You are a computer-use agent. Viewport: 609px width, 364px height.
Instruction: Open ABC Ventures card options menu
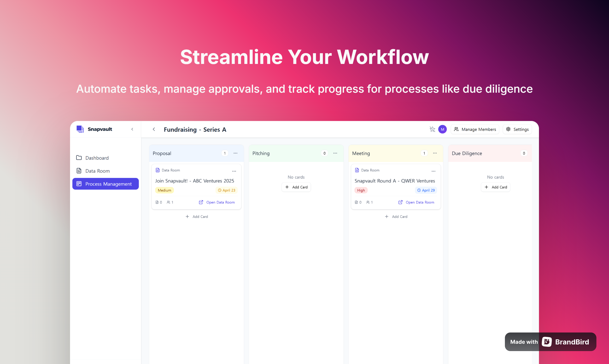[x=234, y=171]
